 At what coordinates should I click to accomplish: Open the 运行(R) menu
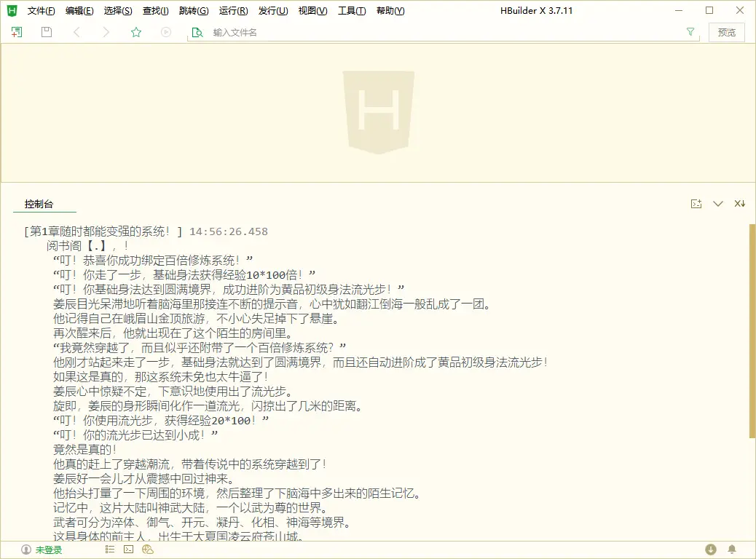pos(233,11)
